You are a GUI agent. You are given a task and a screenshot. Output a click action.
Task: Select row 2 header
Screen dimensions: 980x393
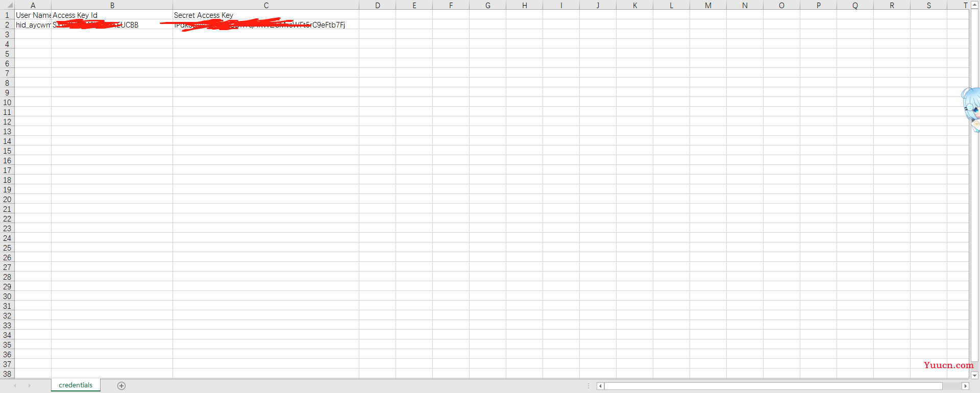7,25
